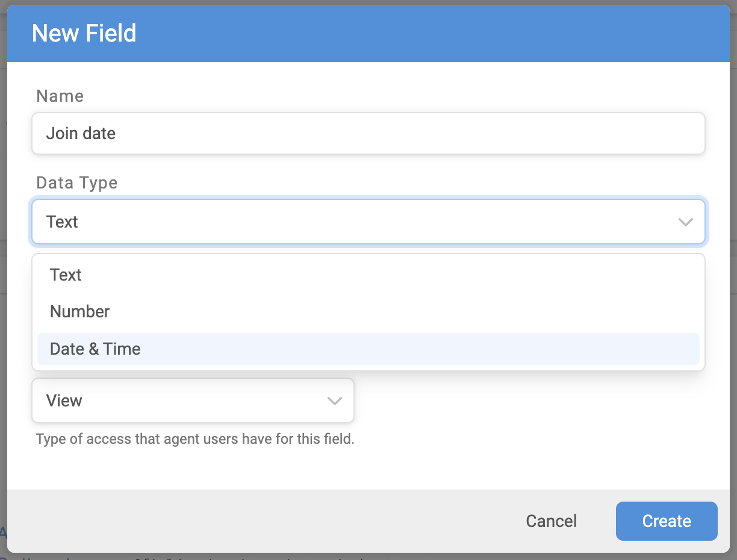Click the Data Type label

(x=77, y=182)
